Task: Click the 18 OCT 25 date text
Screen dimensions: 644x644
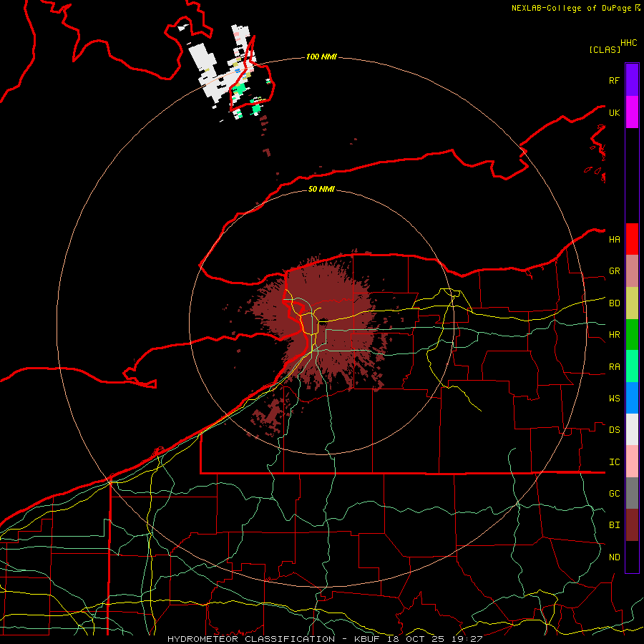Action: (x=416, y=639)
